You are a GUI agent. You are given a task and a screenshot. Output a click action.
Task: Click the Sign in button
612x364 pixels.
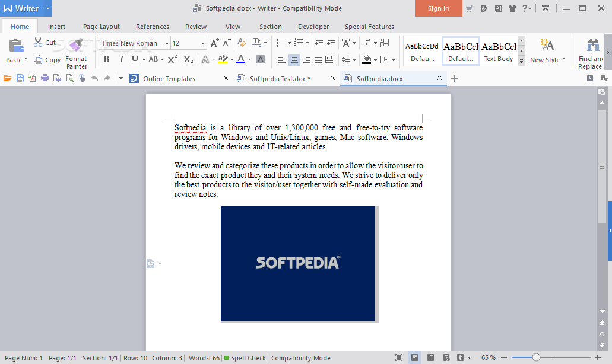point(438,8)
